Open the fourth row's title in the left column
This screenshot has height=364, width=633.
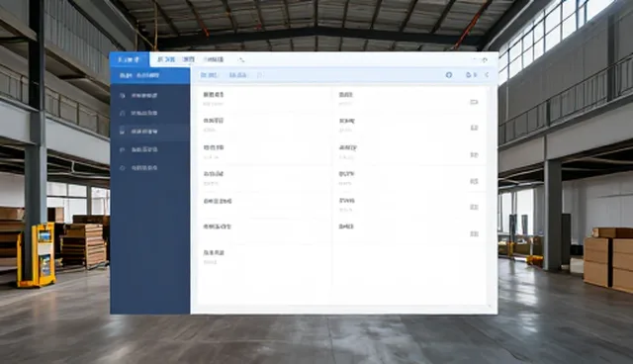[214, 174]
